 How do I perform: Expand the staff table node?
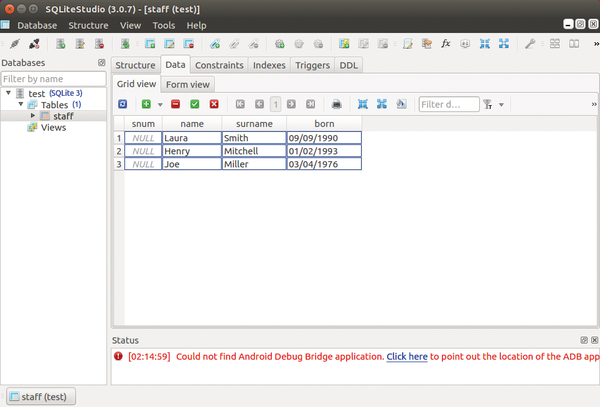pyautogui.click(x=33, y=116)
